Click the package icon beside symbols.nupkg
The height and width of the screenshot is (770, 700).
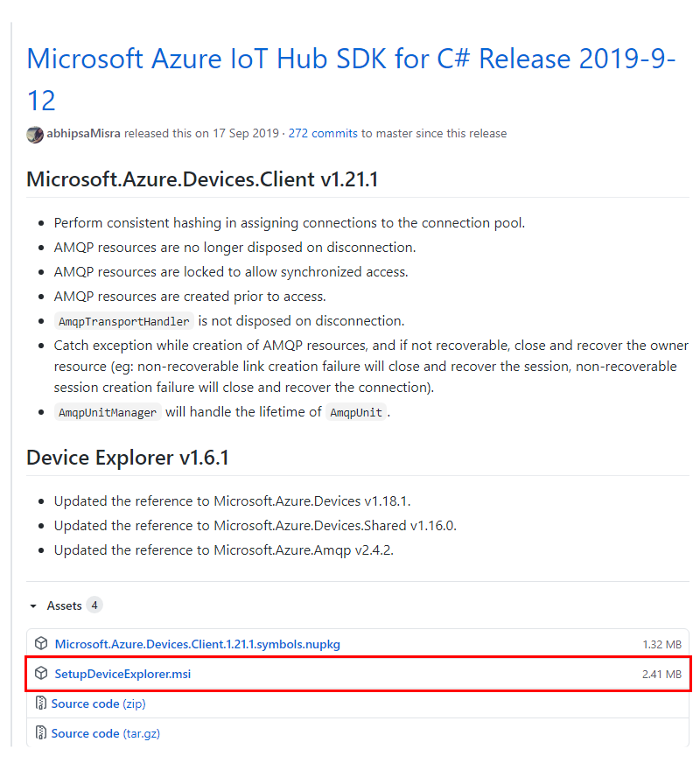[x=41, y=644]
